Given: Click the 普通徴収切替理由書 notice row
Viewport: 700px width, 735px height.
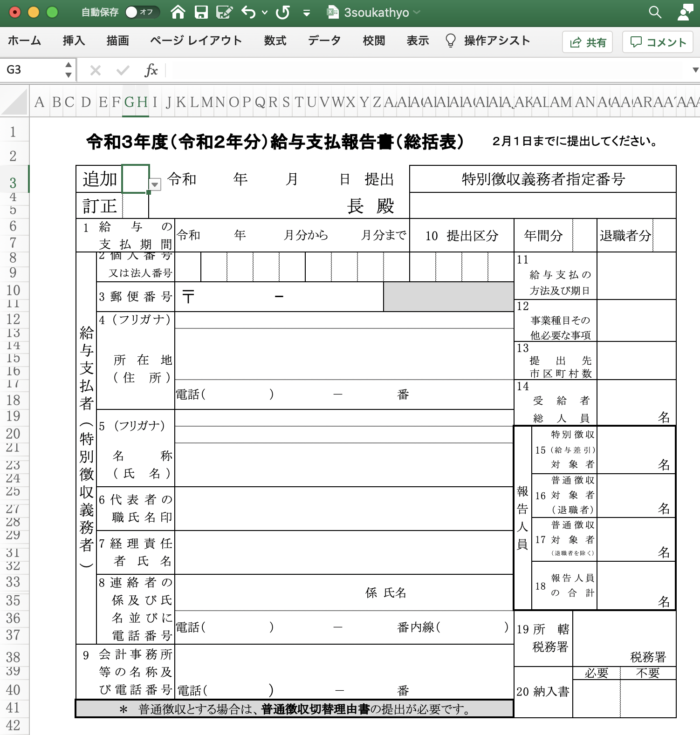Looking at the screenshot, I should click(295, 709).
